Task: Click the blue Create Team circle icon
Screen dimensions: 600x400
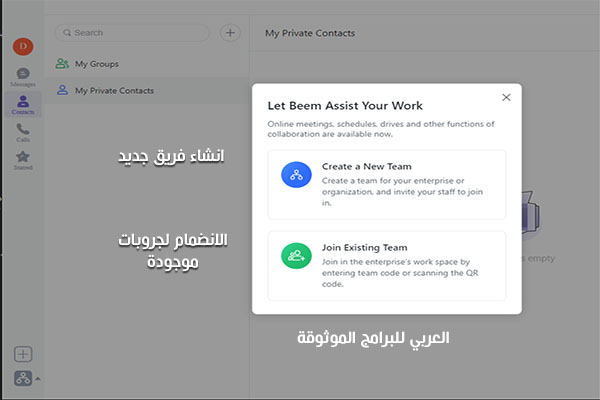Action: (x=296, y=175)
